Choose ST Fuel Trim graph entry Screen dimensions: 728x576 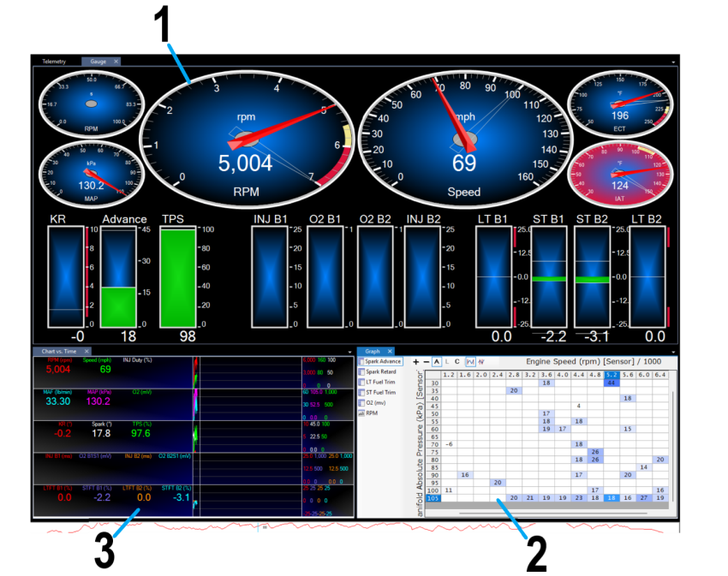click(382, 392)
